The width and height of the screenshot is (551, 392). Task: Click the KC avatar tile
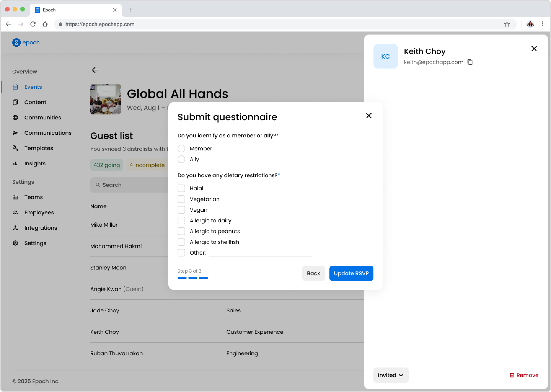pos(386,56)
